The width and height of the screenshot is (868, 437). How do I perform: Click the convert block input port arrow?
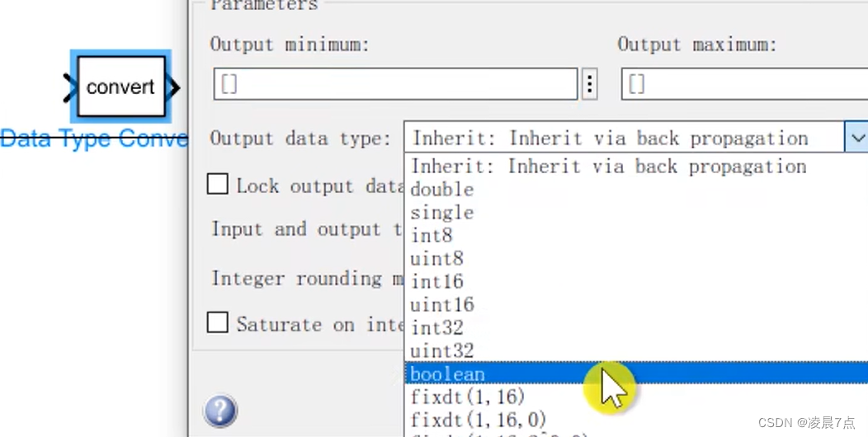pyautogui.click(x=69, y=87)
